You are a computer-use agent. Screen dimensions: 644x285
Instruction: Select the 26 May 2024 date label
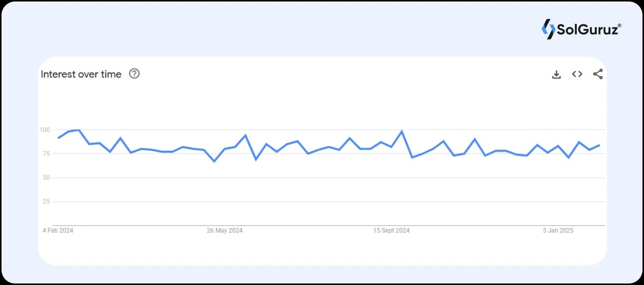click(225, 230)
